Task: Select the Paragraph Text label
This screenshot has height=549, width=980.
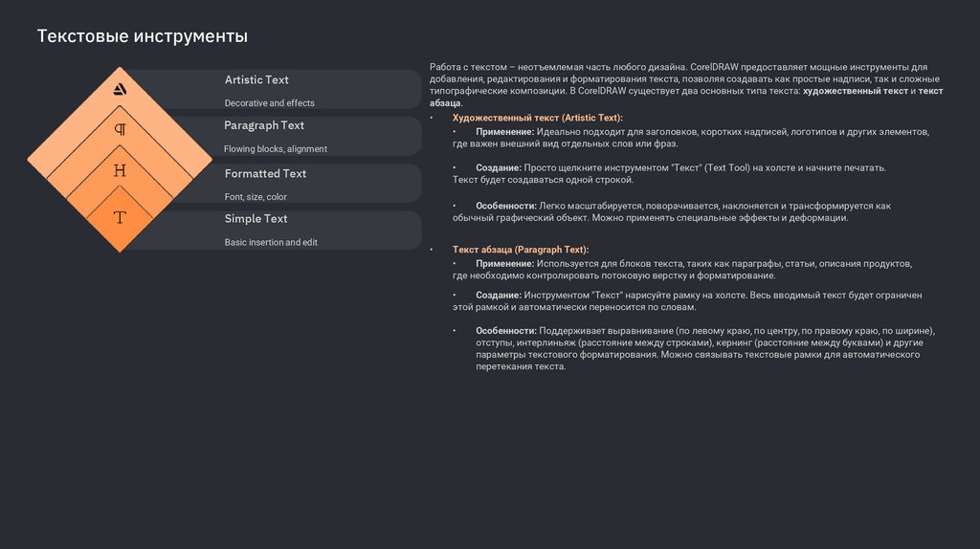Action: click(264, 125)
